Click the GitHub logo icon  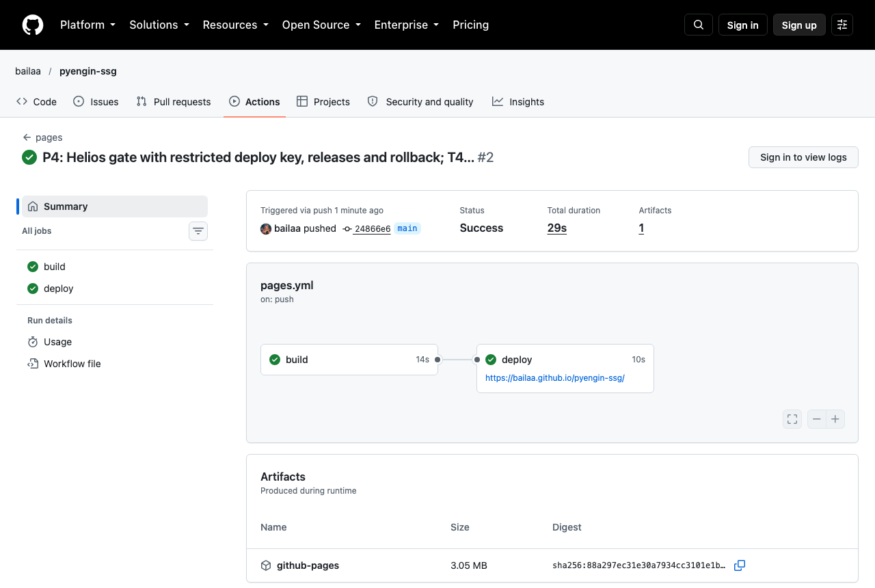tap(33, 25)
